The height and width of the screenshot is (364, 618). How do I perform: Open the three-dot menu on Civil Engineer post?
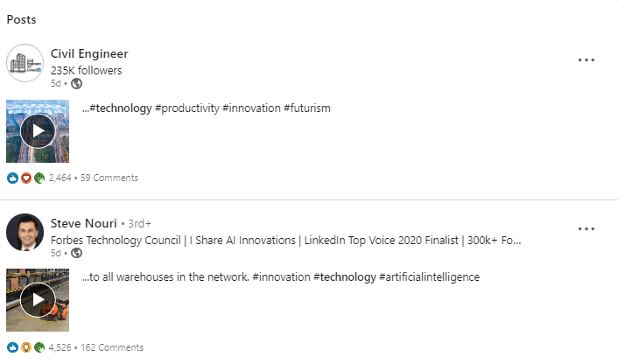point(586,59)
